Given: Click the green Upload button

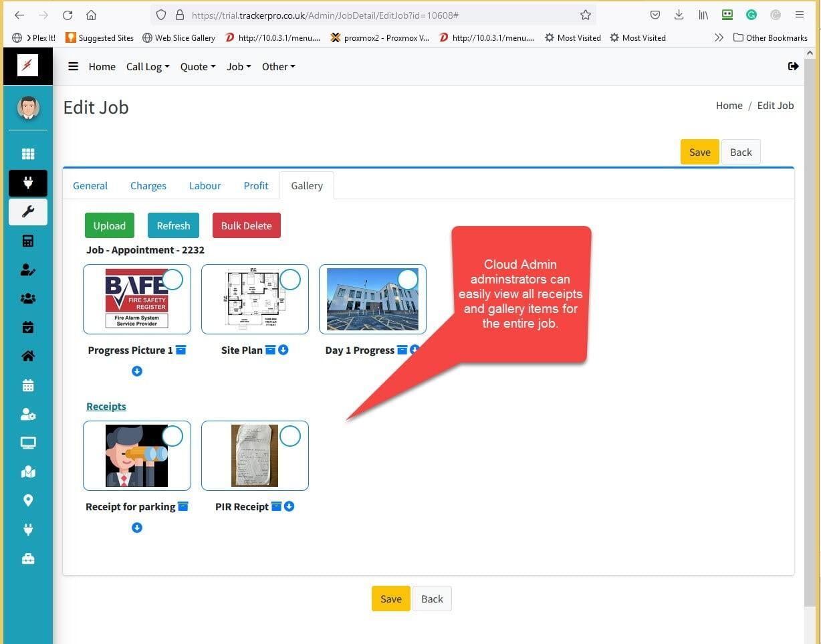Looking at the screenshot, I should pyautogui.click(x=110, y=225).
